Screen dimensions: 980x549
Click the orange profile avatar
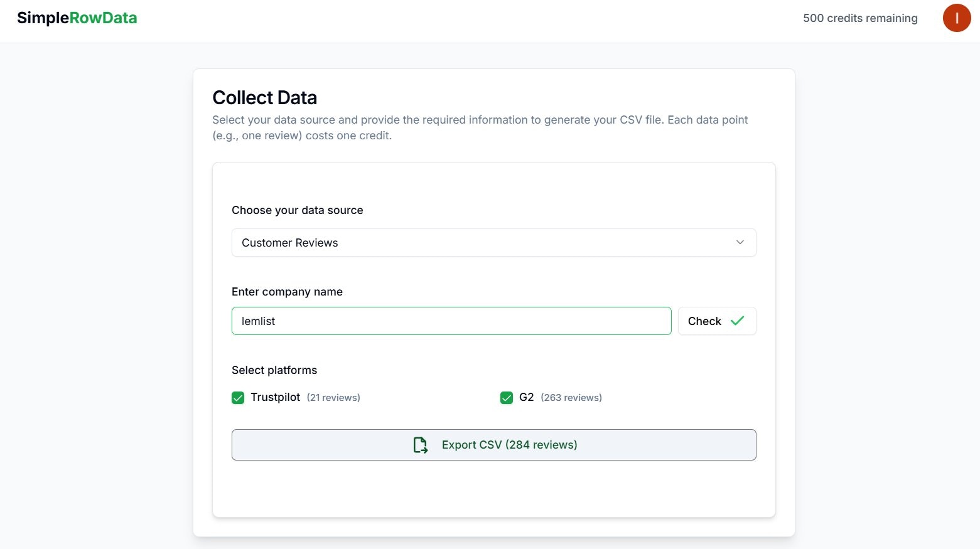[x=956, y=18]
